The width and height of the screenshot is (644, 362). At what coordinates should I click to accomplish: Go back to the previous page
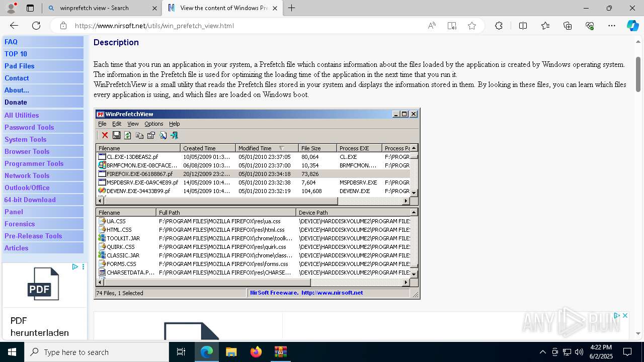click(14, 26)
